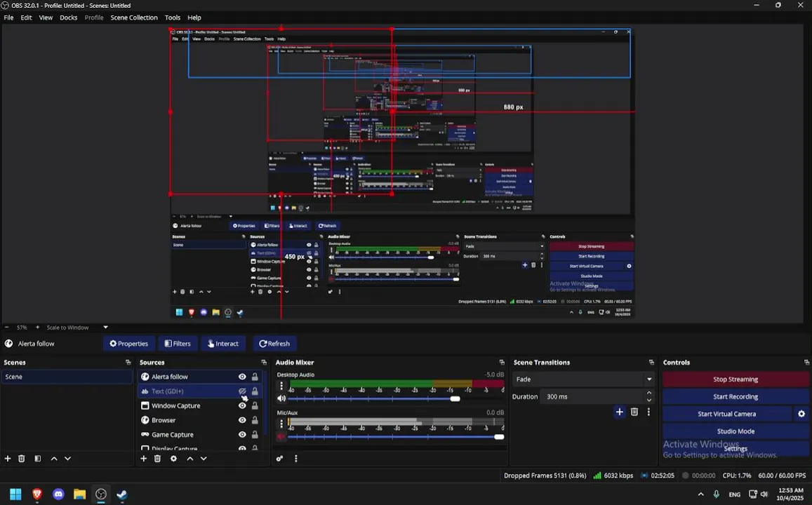Click Refresh button in source toolbar

(274, 344)
